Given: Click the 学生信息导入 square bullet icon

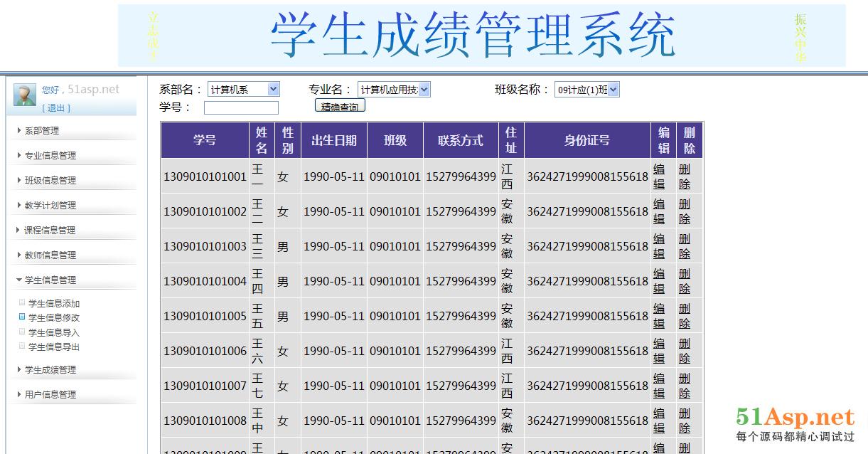Looking at the screenshot, I should [22, 332].
